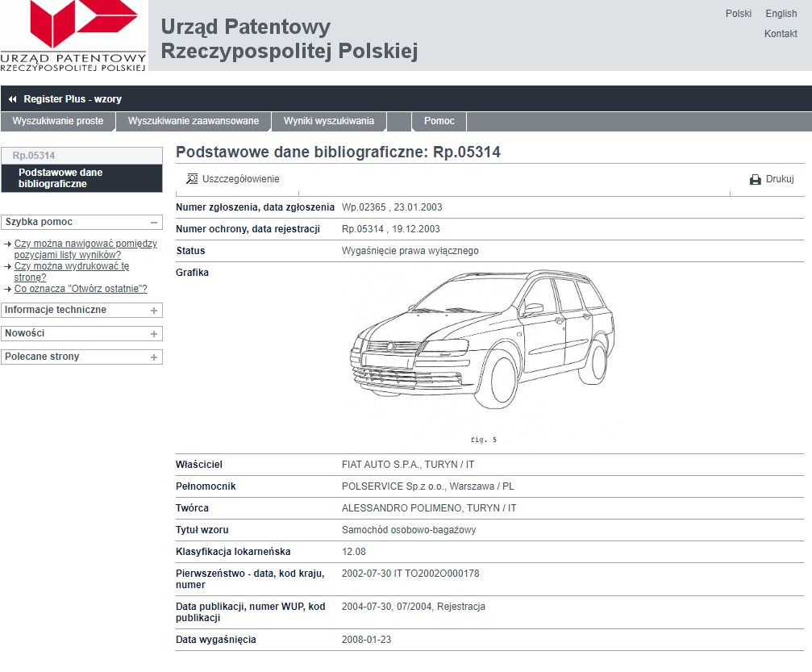This screenshot has height=672, width=812.
Task: Click the owner FIAT AUTO S.P.A., TURYN / IT
Action: click(408, 465)
